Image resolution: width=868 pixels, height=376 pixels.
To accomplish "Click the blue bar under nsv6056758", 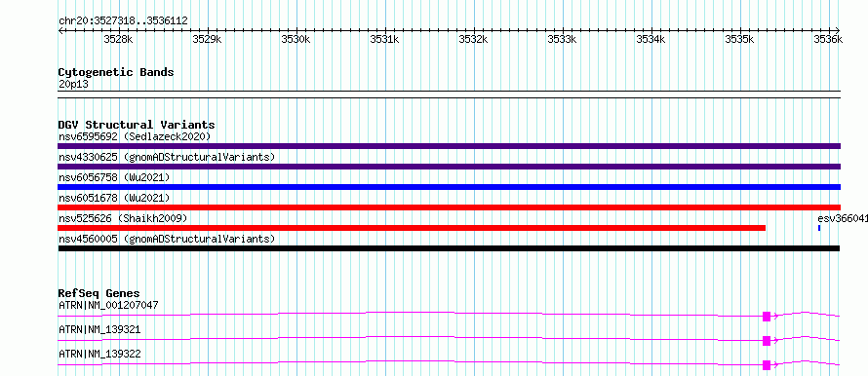I will pyautogui.click(x=449, y=187).
